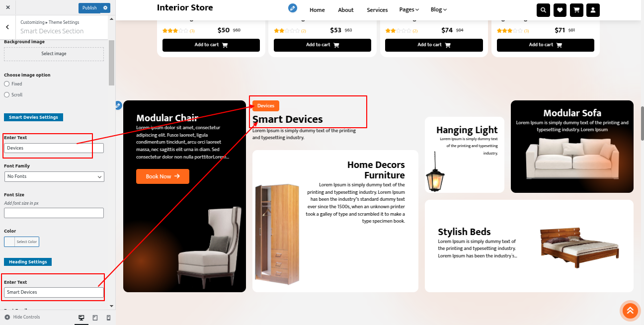The width and height of the screenshot is (644, 325).
Task: Open the Services menu item
Action: coord(377,10)
